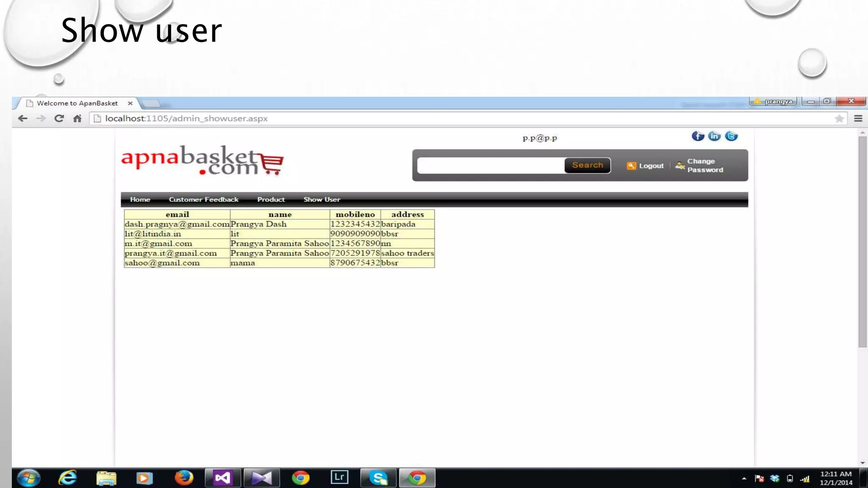Click the address column header

pos(407,214)
